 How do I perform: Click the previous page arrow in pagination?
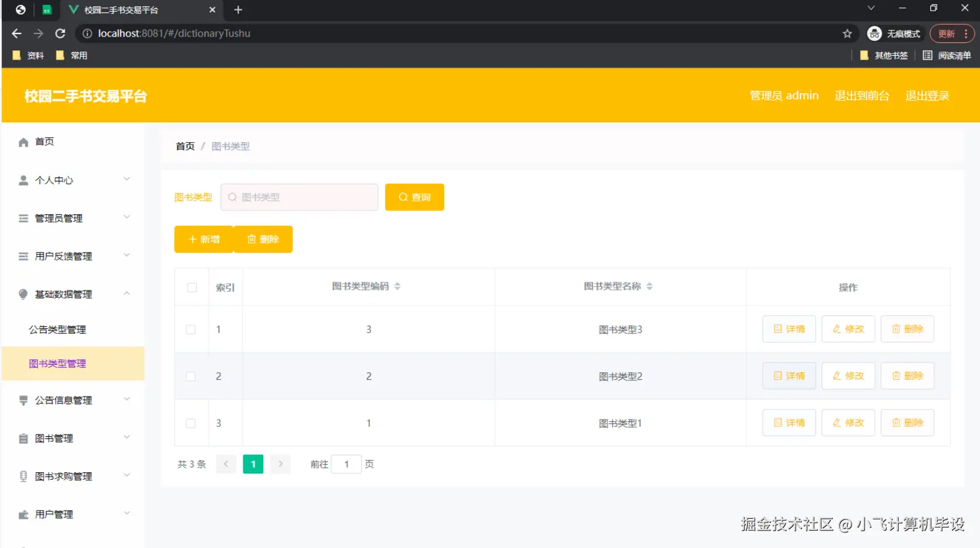coord(226,464)
